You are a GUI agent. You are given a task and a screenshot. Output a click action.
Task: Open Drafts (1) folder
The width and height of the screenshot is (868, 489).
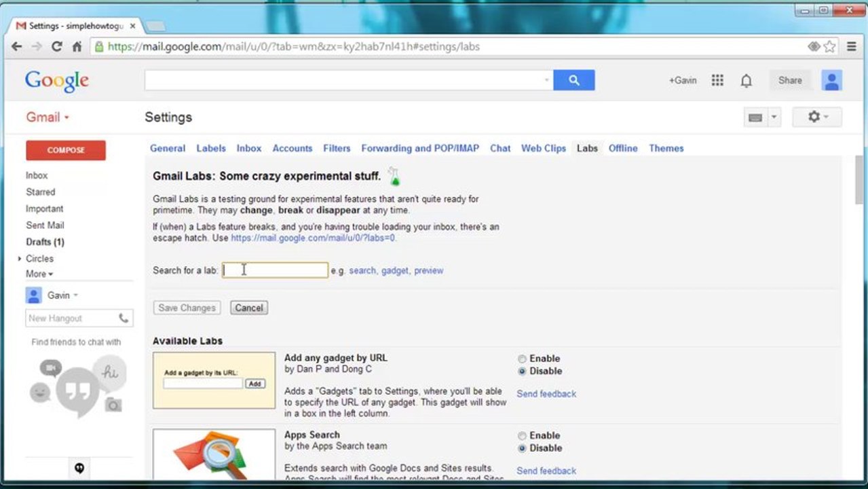pyautogui.click(x=45, y=242)
